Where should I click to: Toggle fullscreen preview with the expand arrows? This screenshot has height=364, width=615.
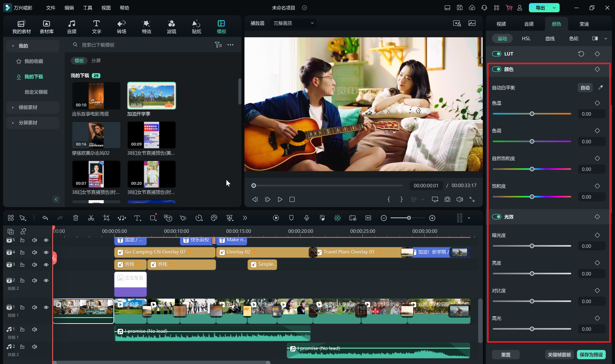click(x=472, y=199)
